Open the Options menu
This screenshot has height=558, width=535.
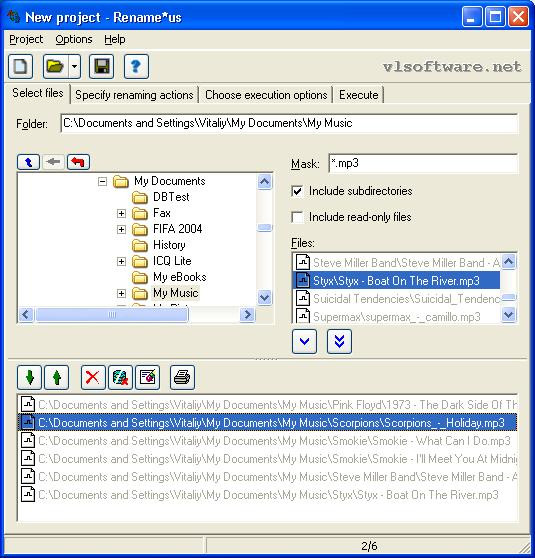point(74,39)
